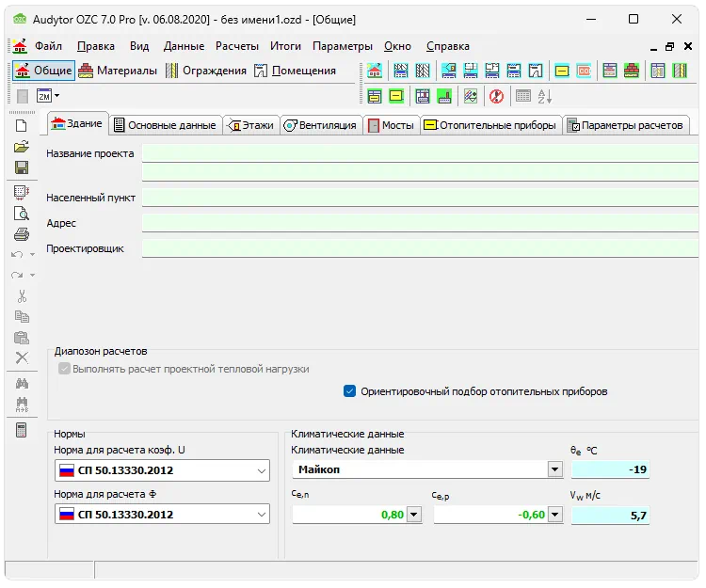Open an existing project with folder icon
Image resolution: width=706 pixels, height=588 pixels.
pyautogui.click(x=21, y=147)
